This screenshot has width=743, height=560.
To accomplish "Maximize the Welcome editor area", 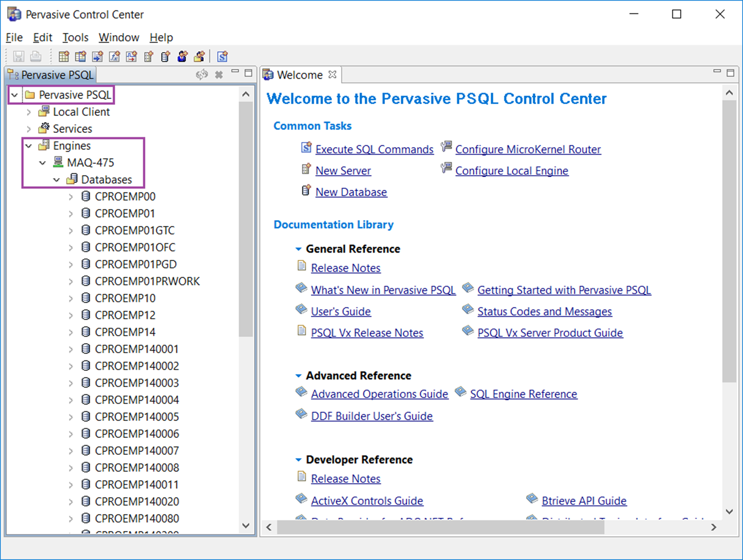I will 731,73.
